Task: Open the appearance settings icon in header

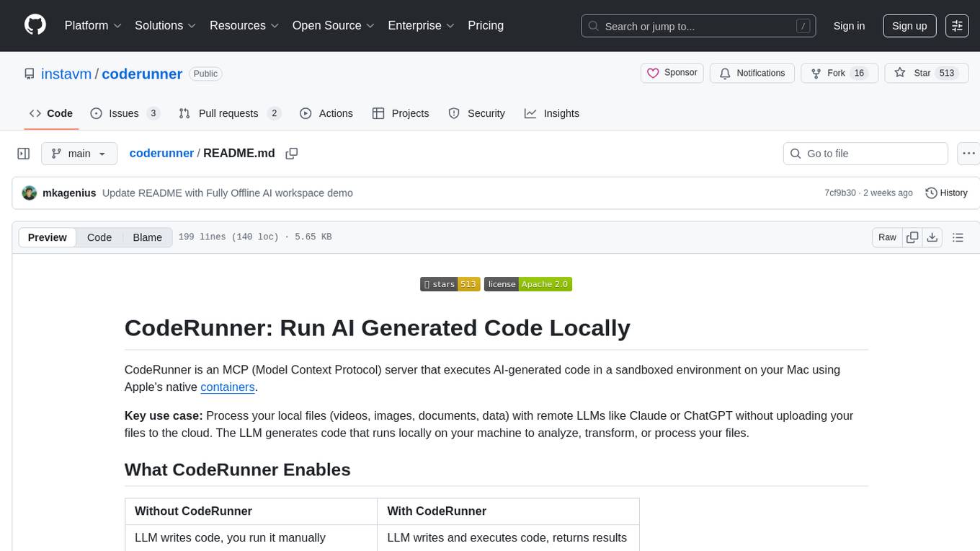Action: tap(957, 26)
